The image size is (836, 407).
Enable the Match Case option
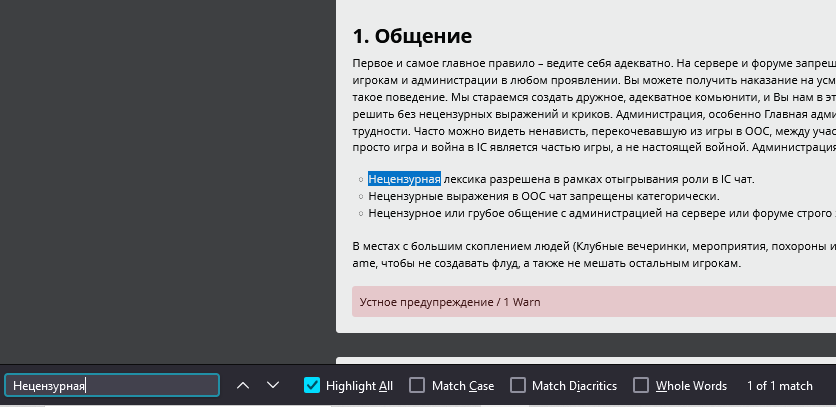[x=417, y=385]
